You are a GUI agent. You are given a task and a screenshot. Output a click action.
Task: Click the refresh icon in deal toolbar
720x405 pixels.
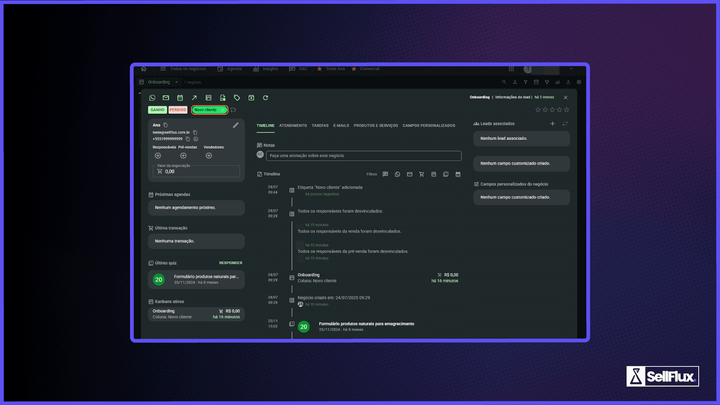pyautogui.click(x=265, y=98)
